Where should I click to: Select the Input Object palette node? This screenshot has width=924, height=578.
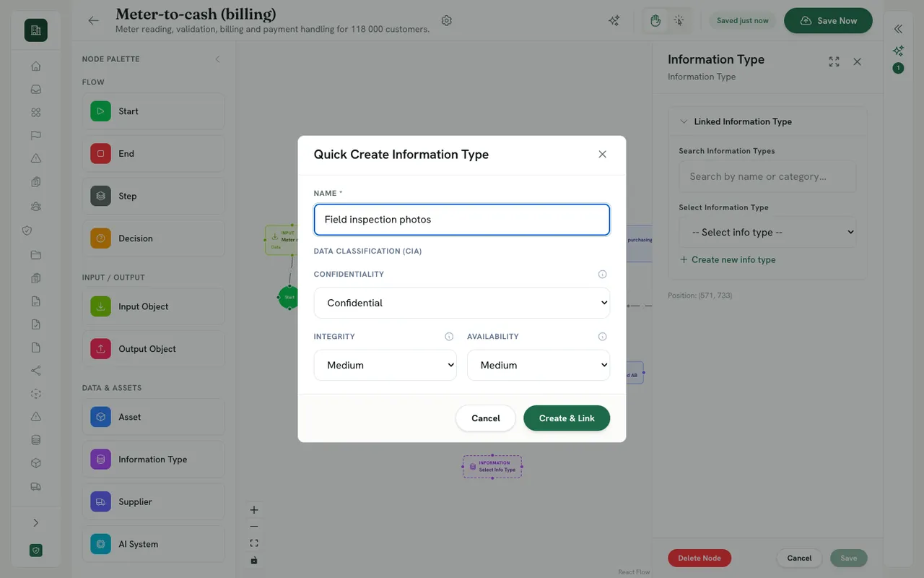coord(154,306)
